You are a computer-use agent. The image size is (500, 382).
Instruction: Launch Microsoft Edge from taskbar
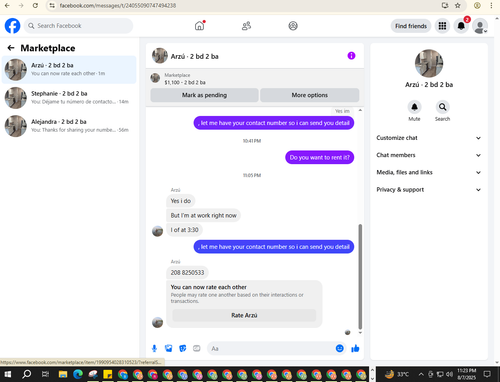point(78,374)
